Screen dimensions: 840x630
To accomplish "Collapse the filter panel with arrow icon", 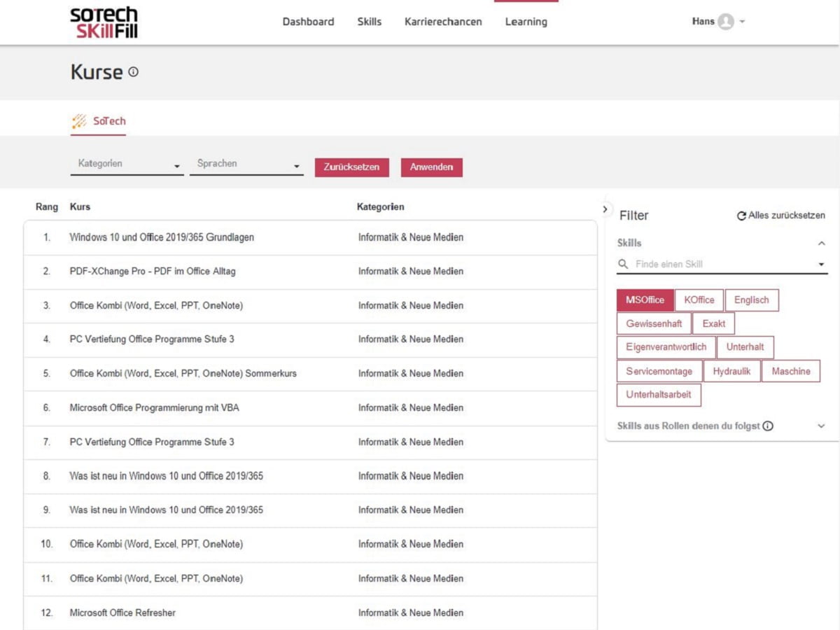I will pos(605,209).
